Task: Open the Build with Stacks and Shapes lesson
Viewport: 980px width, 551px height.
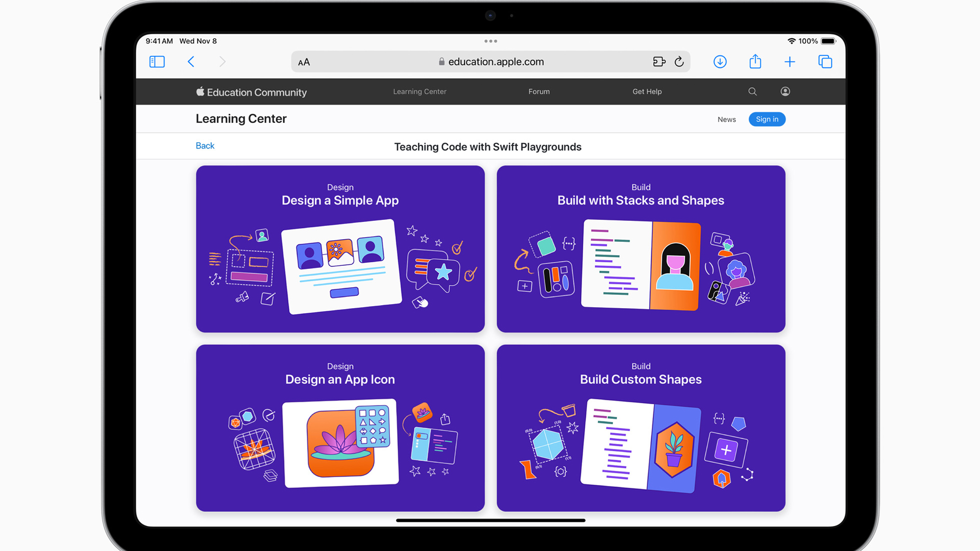Action: point(641,249)
